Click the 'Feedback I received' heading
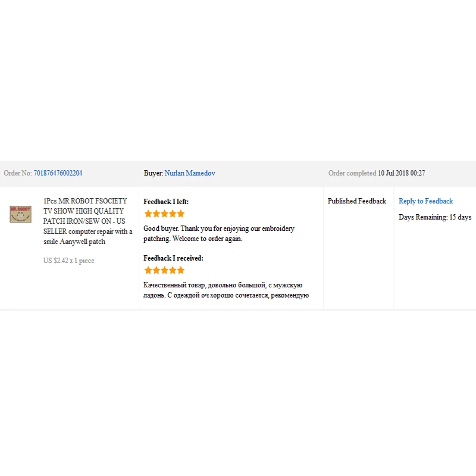476x476 pixels. [x=173, y=258]
